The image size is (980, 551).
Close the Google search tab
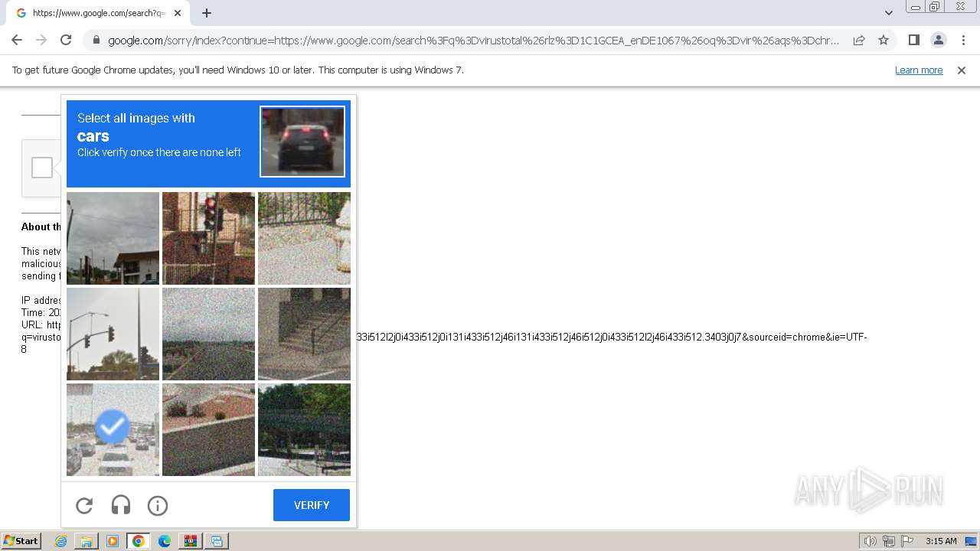[178, 13]
